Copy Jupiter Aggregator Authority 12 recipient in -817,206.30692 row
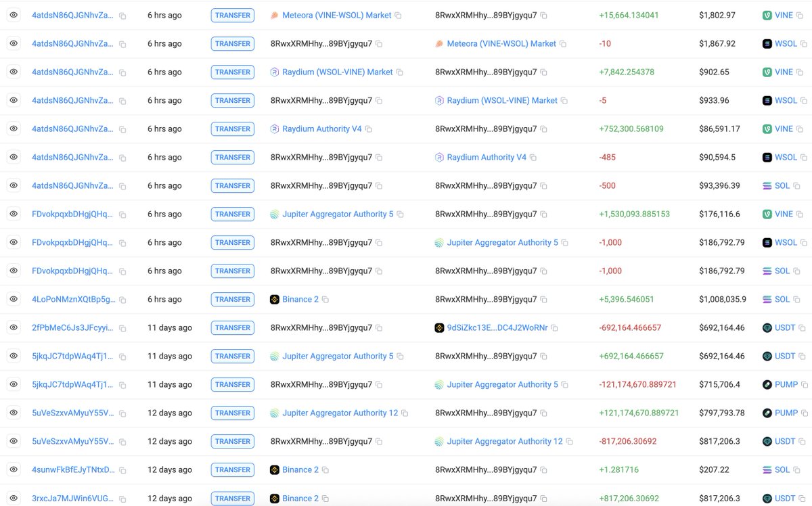812x506 pixels. 569,442
